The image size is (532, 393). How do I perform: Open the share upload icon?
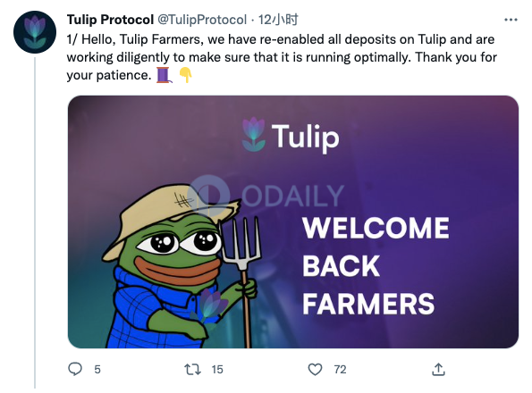(438, 369)
